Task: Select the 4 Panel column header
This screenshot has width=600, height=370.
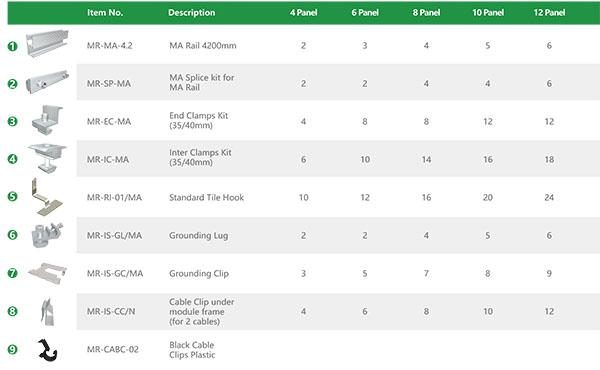Action: pos(303,13)
